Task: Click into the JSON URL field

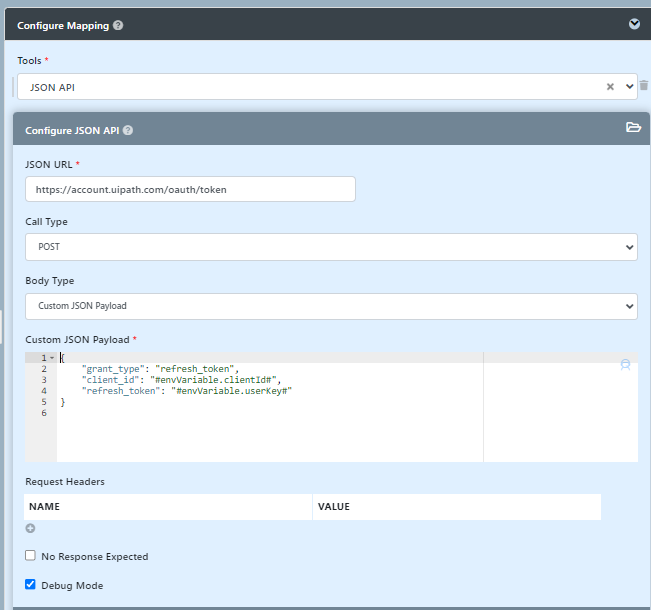Action: pyautogui.click(x=190, y=189)
